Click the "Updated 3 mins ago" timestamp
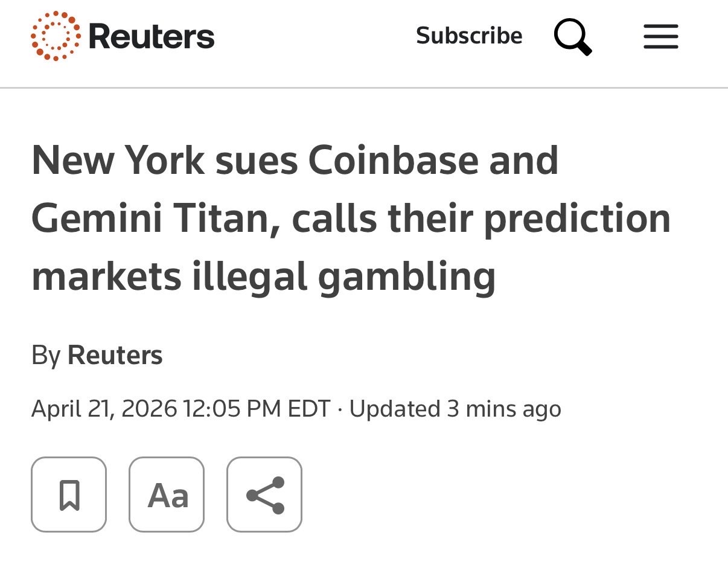The height and width of the screenshot is (570, 728). click(x=455, y=409)
